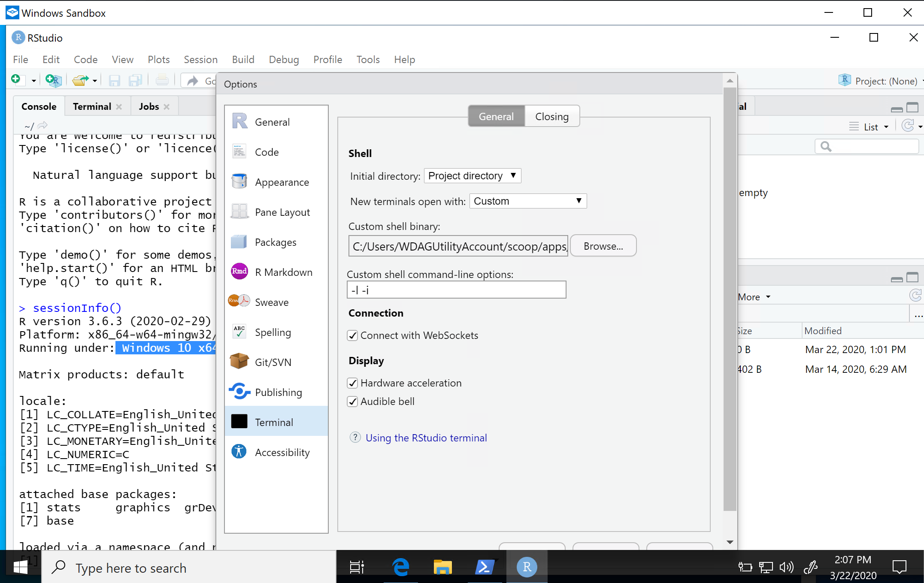Disable Connect with WebSockets checkbox
Viewport: 924px width, 583px height.
[353, 335]
